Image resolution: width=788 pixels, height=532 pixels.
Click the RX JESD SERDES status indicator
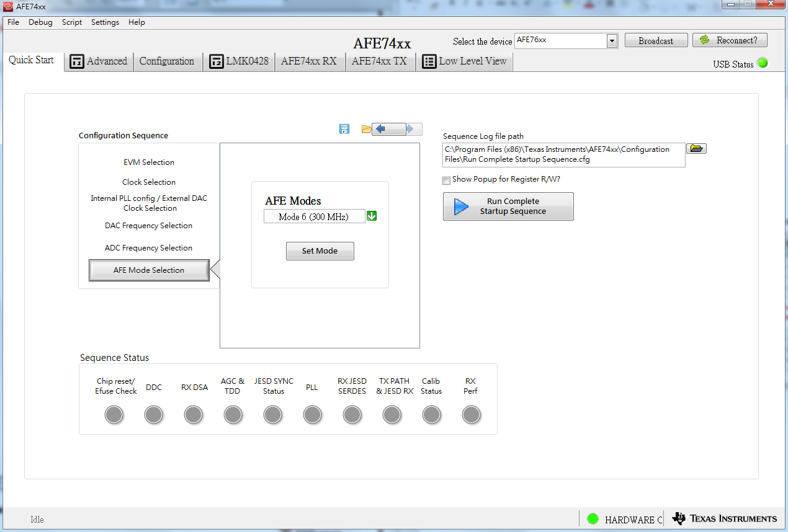[x=352, y=415]
